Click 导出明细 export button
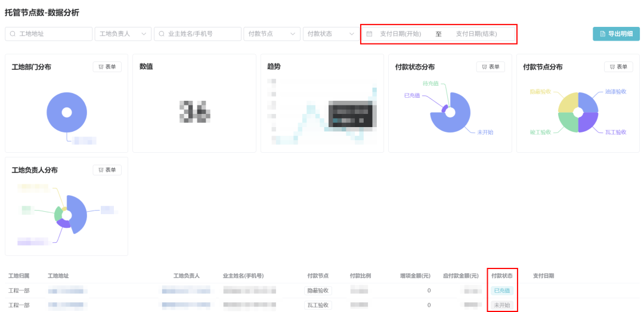644x312 pixels. (616, 34)
